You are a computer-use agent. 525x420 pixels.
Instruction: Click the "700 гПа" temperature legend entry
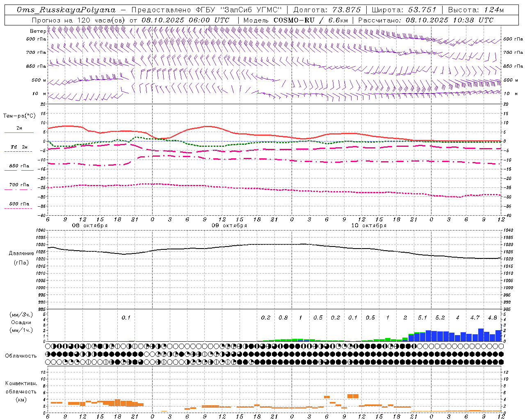pos(19,185)
